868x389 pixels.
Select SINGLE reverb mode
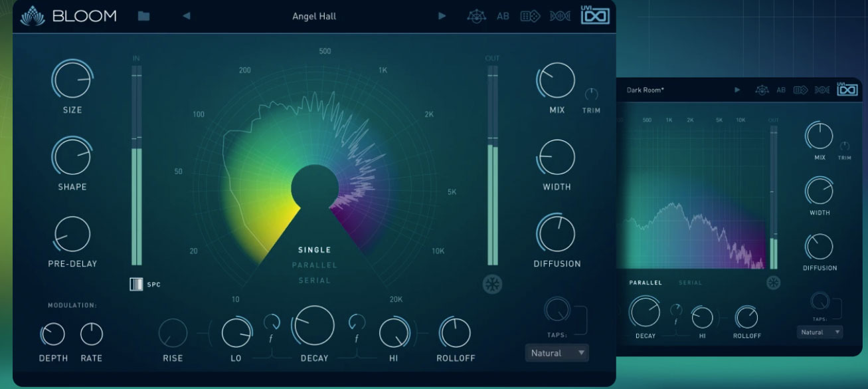point(314,250)
